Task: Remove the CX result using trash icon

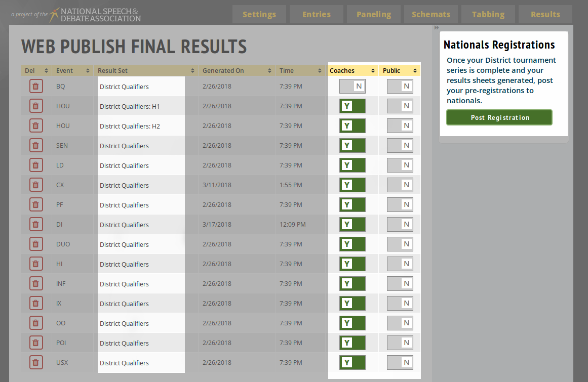Action: (x=35, y=185)
